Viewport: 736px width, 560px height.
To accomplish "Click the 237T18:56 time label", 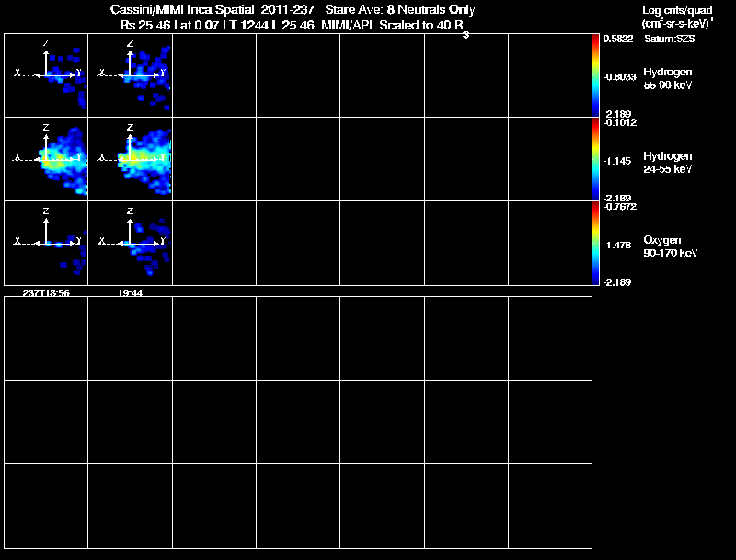I will coord(46,292).
